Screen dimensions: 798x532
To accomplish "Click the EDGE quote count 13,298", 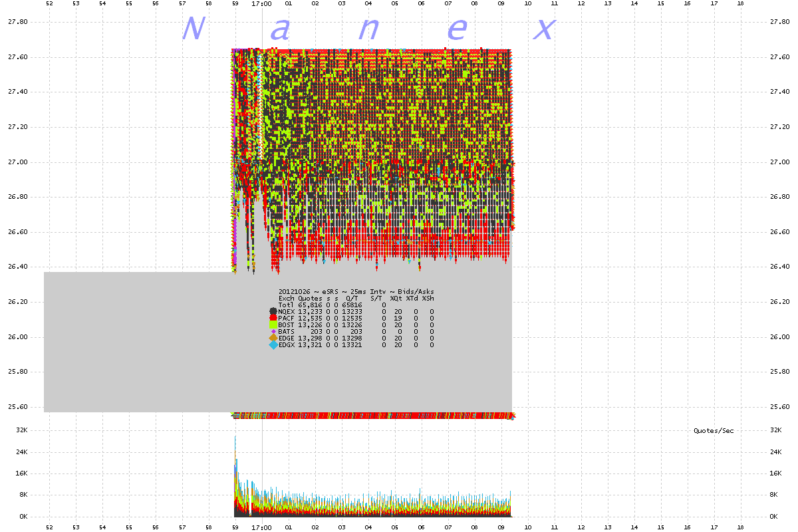I will tap(310, 338).
